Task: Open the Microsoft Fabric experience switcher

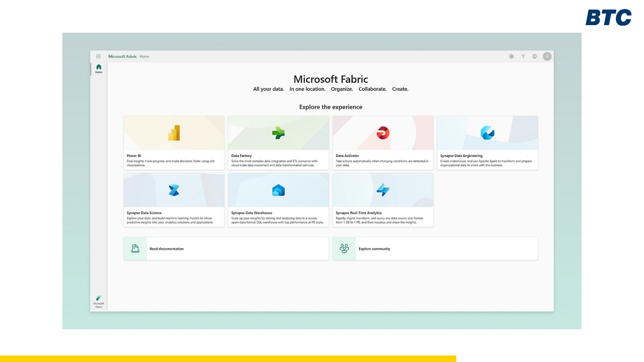Action: [x=99, y=302]
